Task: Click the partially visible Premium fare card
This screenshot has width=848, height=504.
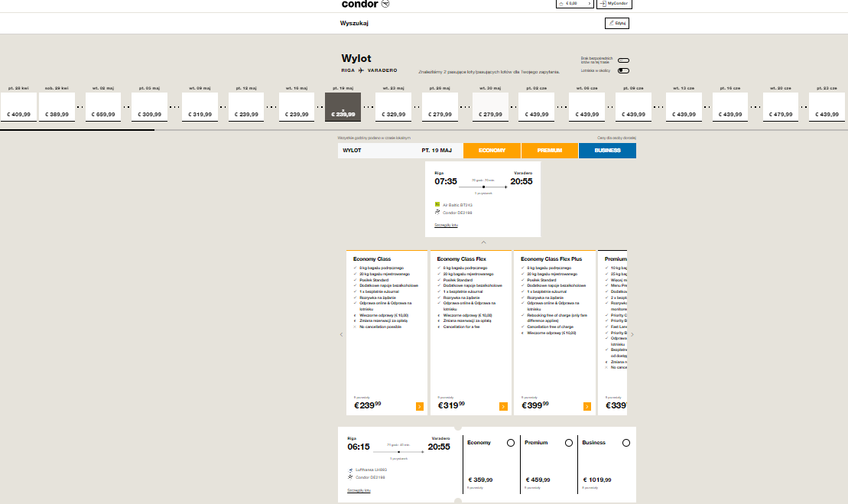Action: point(612,333)
